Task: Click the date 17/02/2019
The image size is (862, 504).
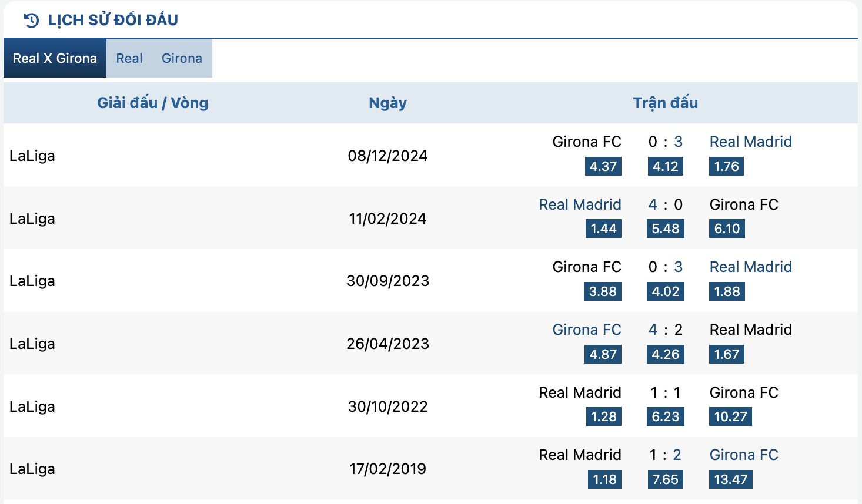Action: (387, 469)
